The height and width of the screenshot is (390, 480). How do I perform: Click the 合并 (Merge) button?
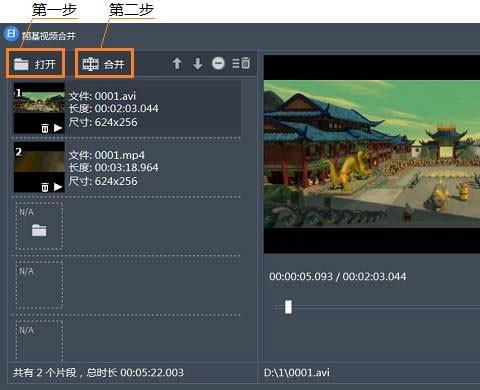[x=104, y=63]
